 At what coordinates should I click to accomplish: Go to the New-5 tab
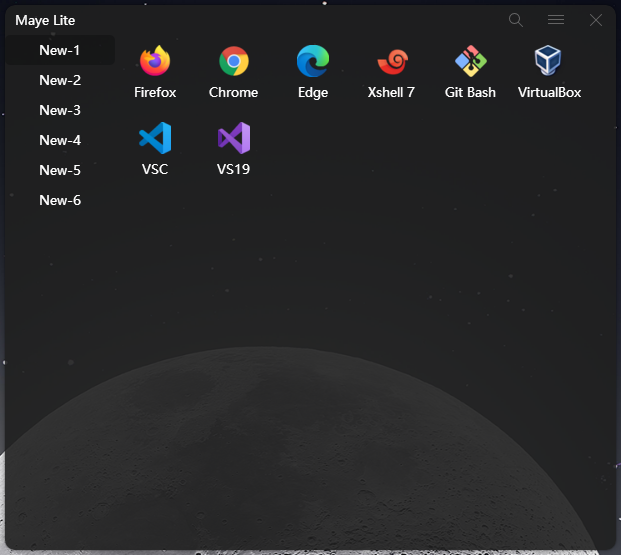point(60,170)
